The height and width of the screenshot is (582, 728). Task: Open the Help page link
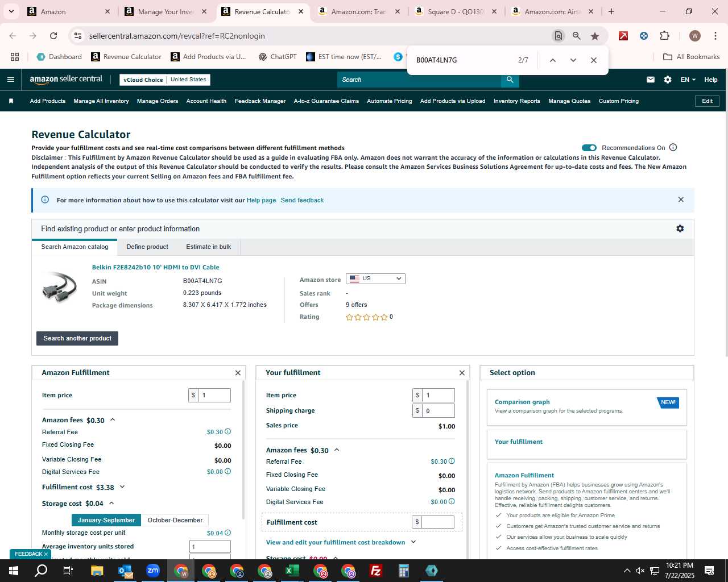261,200
